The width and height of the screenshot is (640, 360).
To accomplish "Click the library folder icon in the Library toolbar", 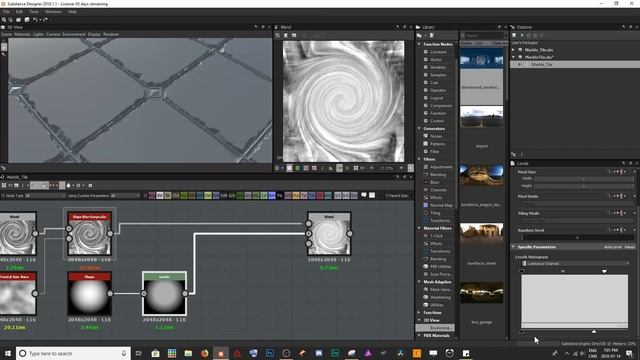I will (419, 36).
